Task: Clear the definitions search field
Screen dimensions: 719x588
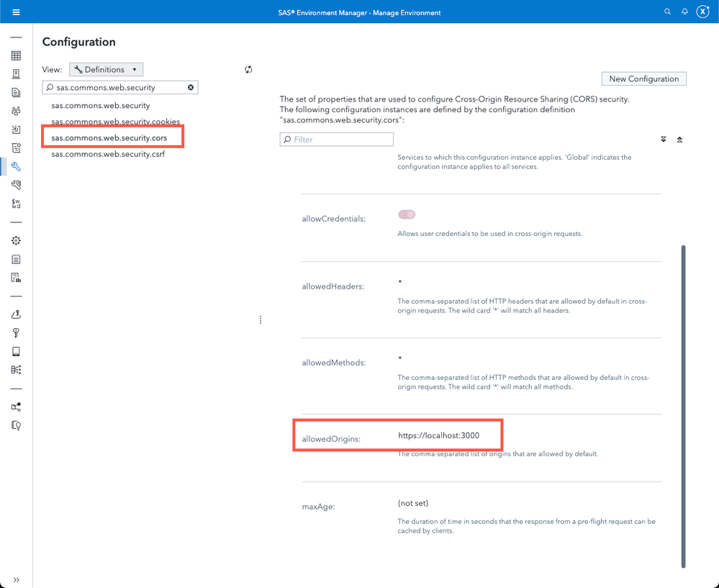Action: click(191, 87)
